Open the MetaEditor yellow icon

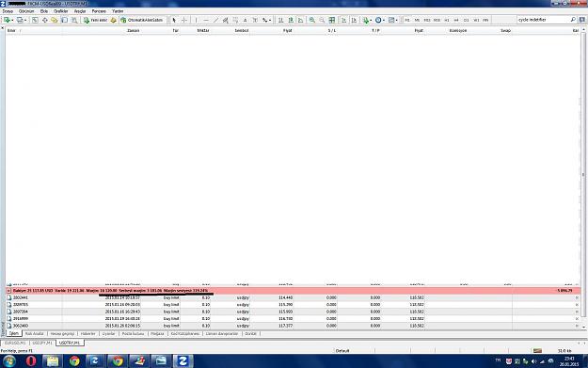(x=113, y=20)
